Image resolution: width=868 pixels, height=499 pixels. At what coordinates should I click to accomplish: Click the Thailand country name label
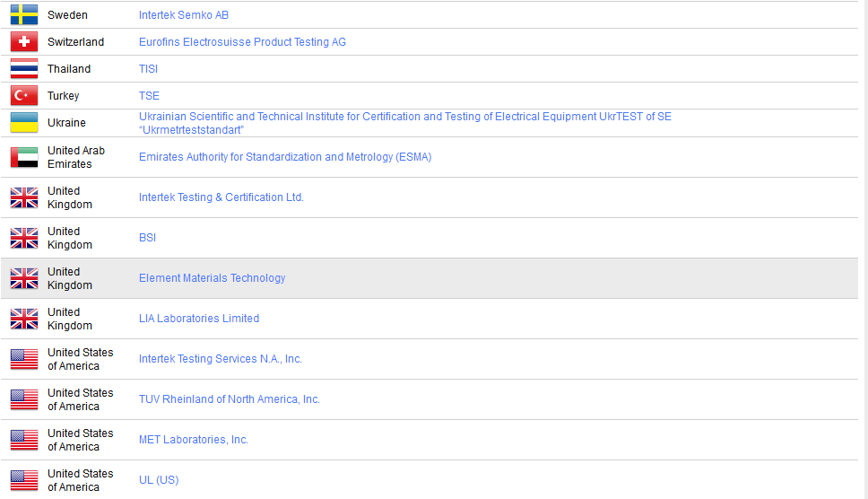[69, 69]
